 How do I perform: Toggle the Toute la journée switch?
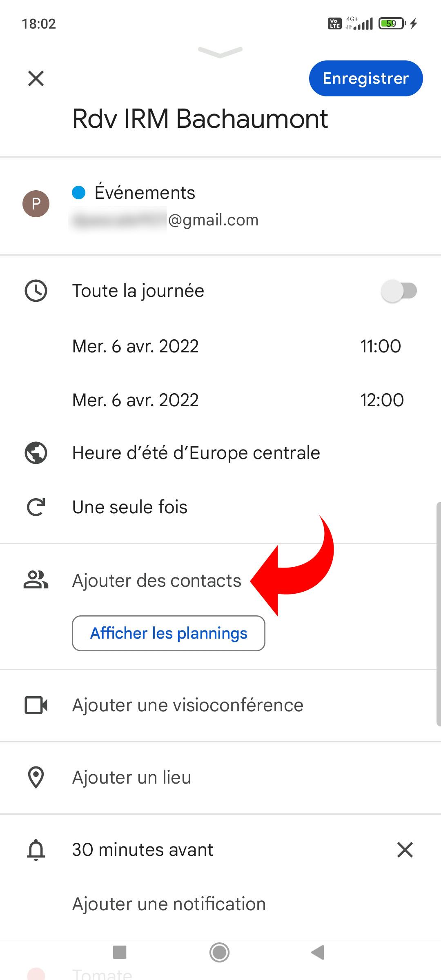399,291
